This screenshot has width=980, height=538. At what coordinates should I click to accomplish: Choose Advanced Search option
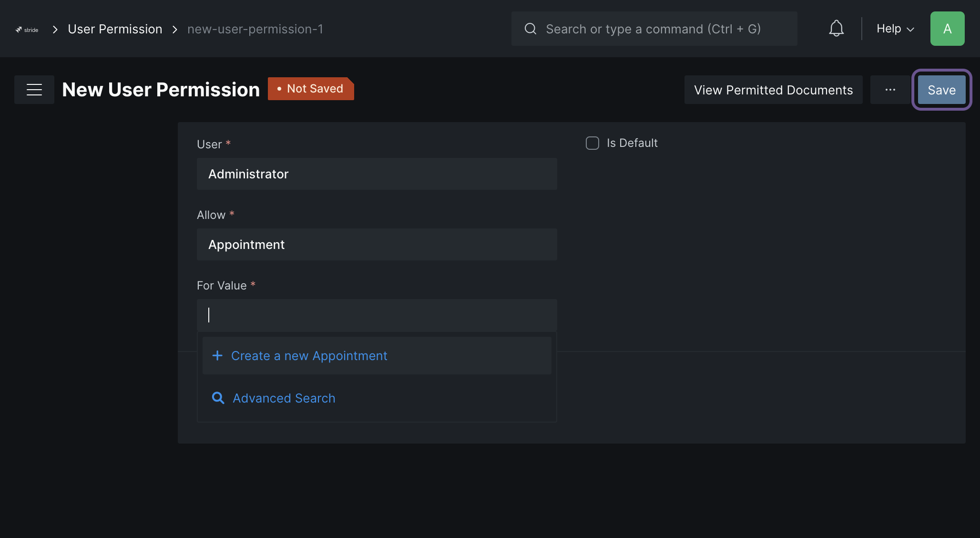(377, 398)
